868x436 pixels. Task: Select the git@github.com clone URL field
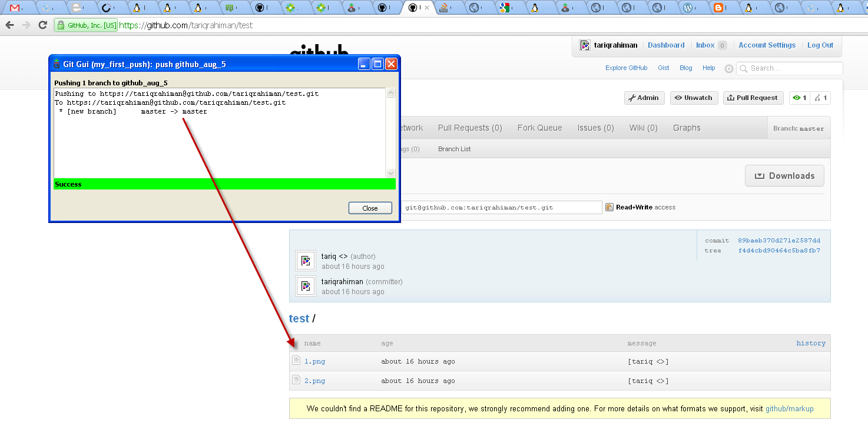[x=502, y=207]
